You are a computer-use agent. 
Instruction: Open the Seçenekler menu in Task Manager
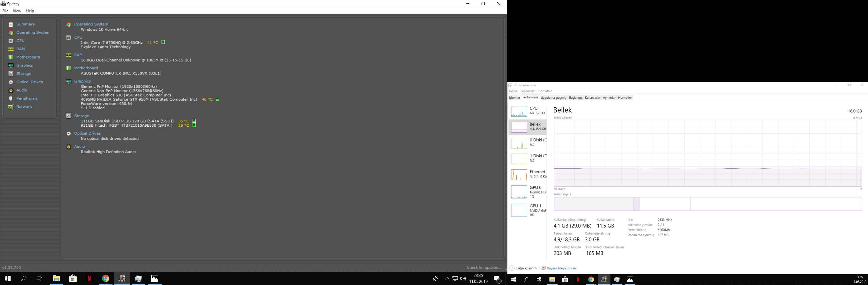(528, 91)
